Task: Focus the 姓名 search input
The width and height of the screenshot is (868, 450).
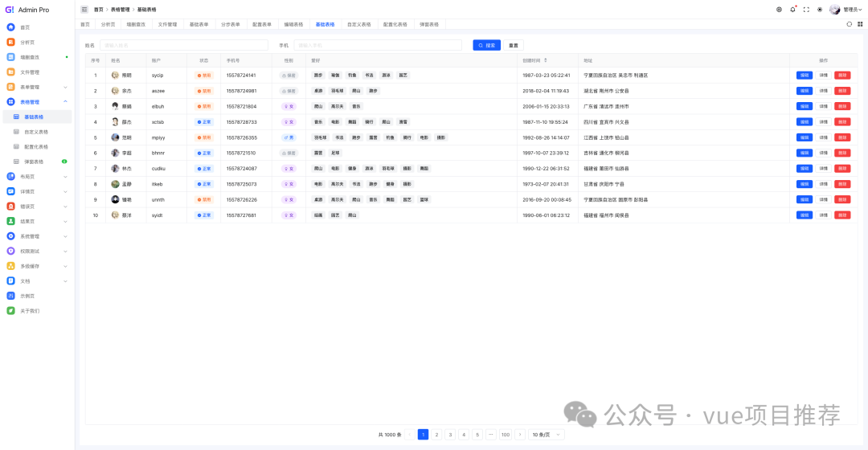Action: [x=184, y=45]
